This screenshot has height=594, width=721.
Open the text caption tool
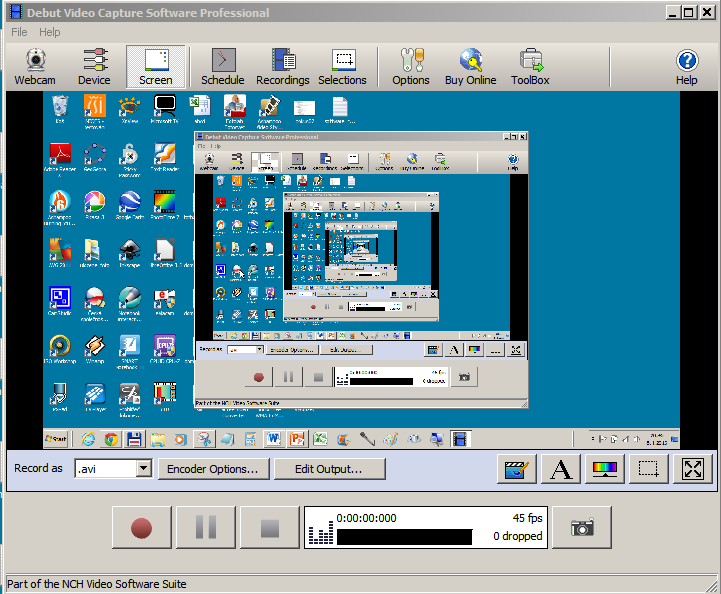tap(561, 469)
